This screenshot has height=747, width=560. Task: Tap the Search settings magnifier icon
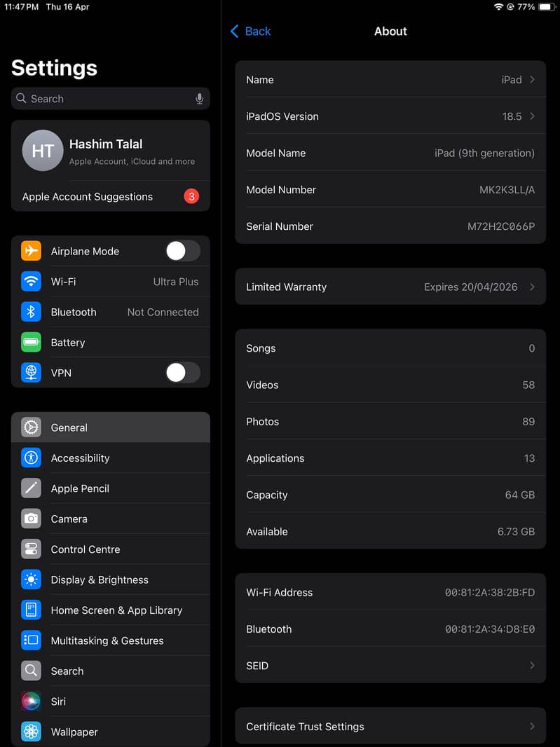point(31,671)
